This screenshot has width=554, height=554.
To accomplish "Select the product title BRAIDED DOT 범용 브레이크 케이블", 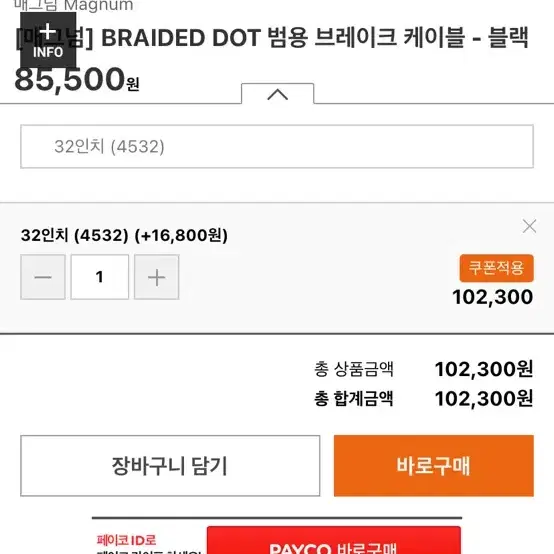I will pyautogui.click(x=282, y=38).
